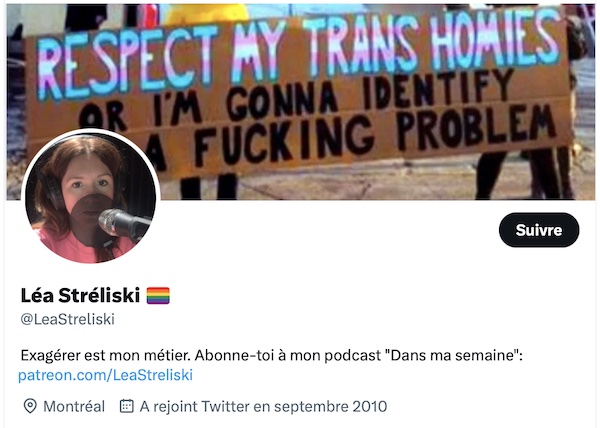
Task: Select the display name Léa Stréliski
Action: [x=80, y=295]
